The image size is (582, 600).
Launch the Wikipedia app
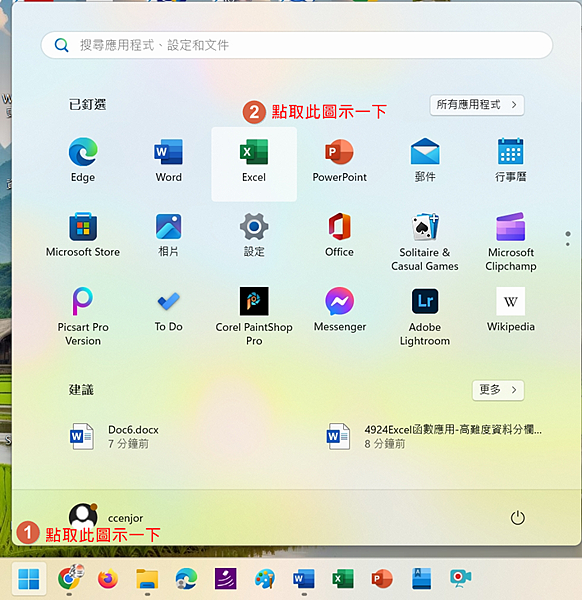[x=510, y=310]
